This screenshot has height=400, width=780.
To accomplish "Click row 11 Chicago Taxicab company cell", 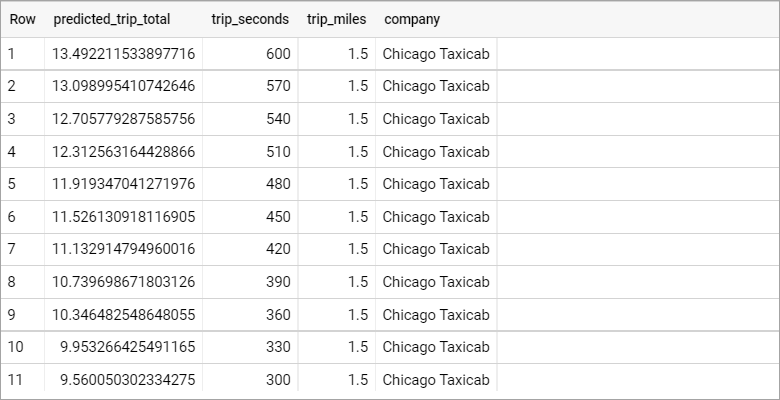I will pyautogui.click(x=436, y=380).
